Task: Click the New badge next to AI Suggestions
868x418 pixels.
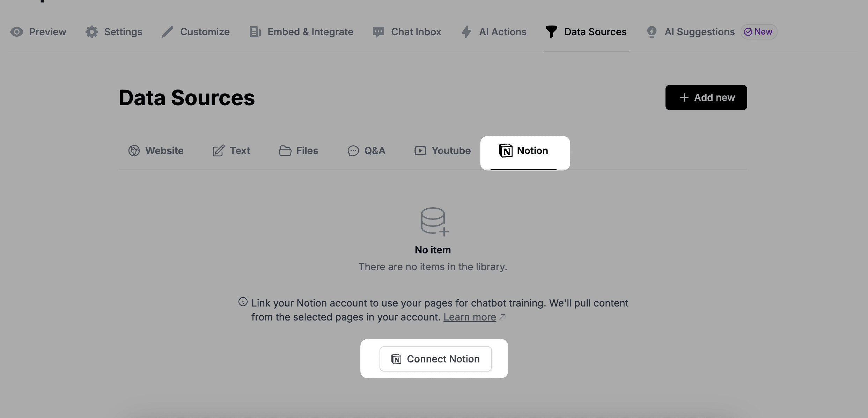Action: click(x=758, y=32)
